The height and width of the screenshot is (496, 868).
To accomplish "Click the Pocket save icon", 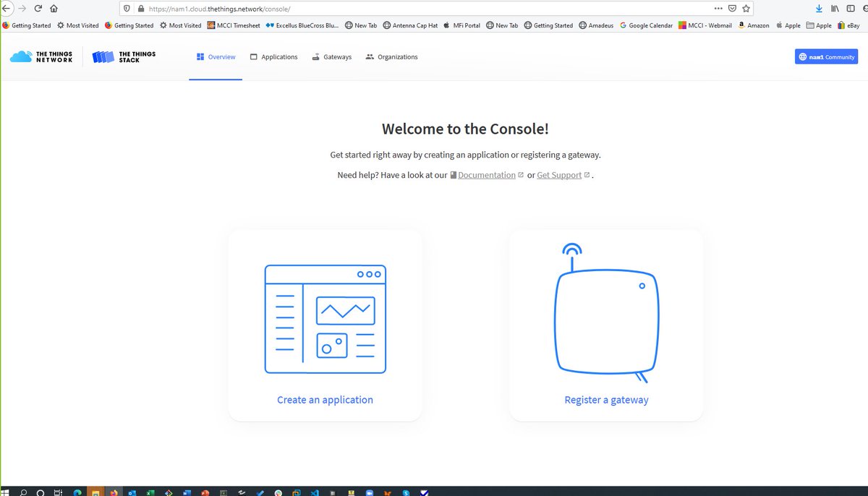I will [x=732, y=9].
